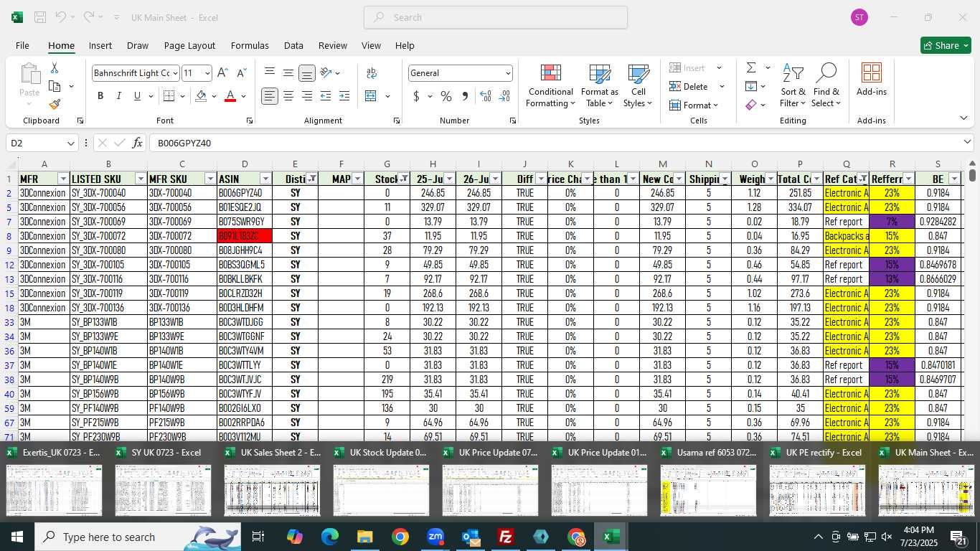Switch to the Review tab
This screenshot has height=551, width=980.
[333, 45]
